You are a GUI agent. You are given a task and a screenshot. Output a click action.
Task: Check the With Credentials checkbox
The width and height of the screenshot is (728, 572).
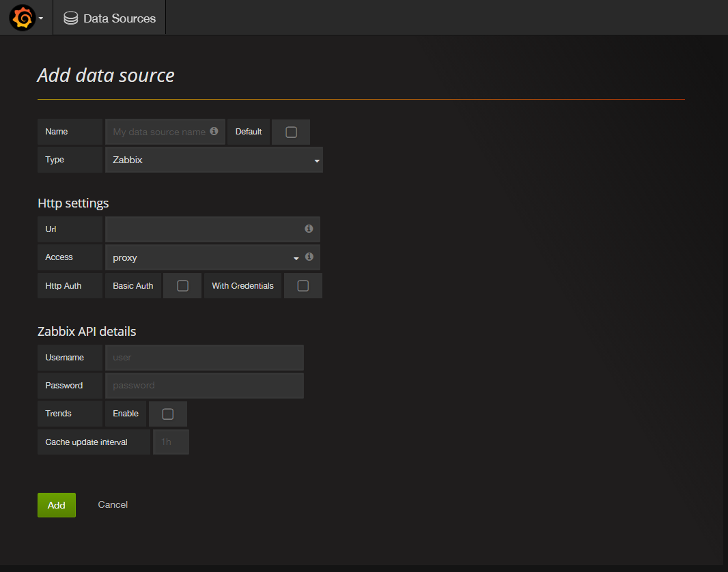pos(303,286)
